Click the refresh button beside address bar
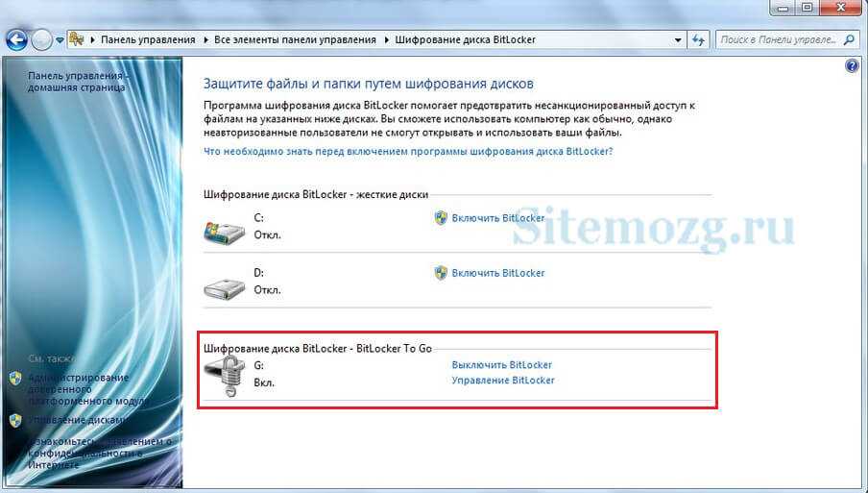This screenshot has width=868, height=493. pyautogui.click(x=699, y=40)
